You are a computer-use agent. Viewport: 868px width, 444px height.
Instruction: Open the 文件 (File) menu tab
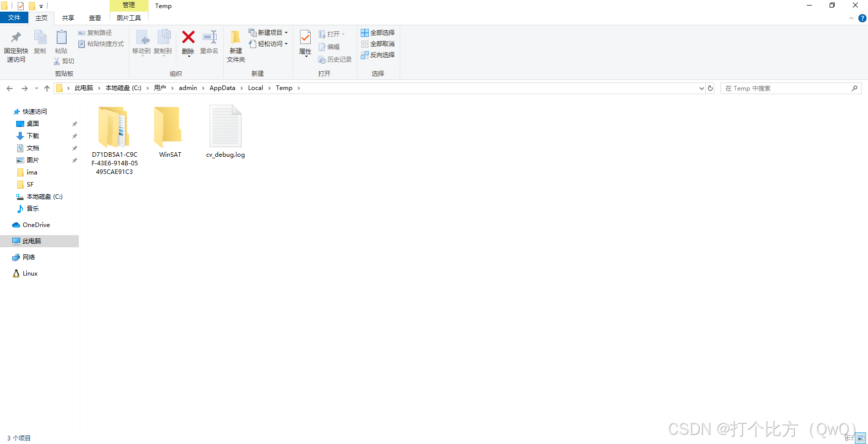point(14,18)
